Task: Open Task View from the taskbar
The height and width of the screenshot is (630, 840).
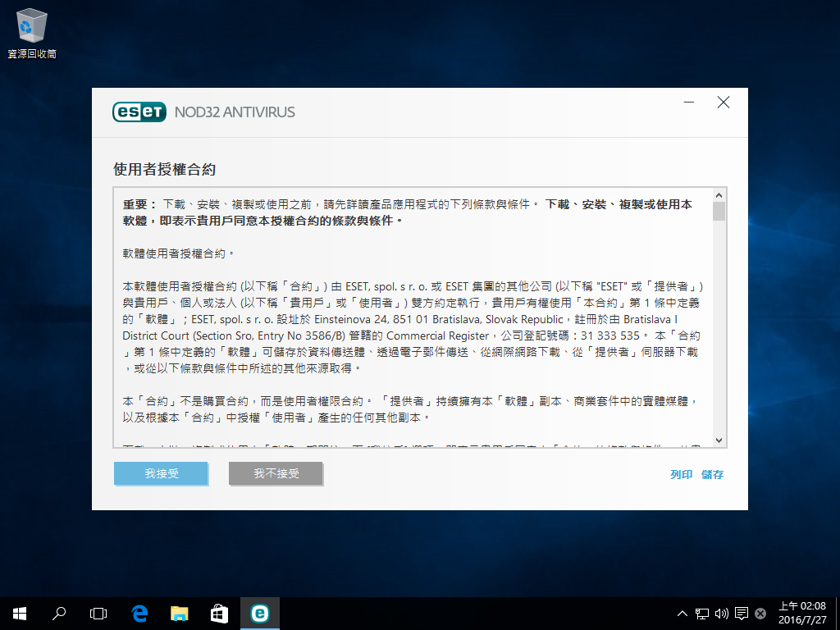Action: [98, 614]
